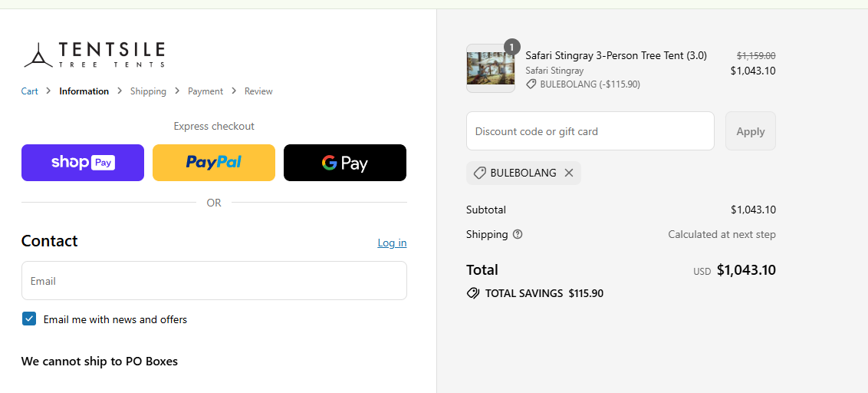868x393 pixels.
Task: Pay with Google Pay express checkout
Action: point(345,163)
